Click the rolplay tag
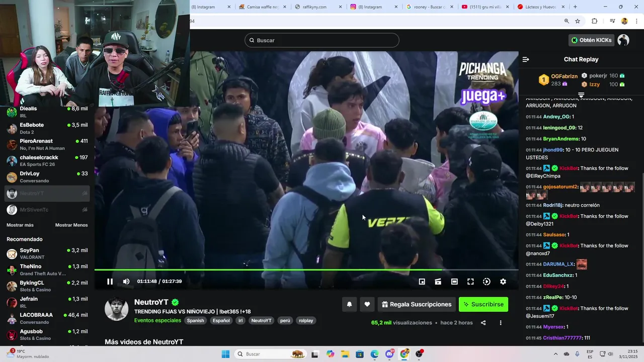This screenshot has height=362, width=644. click(x=306, y=321)
